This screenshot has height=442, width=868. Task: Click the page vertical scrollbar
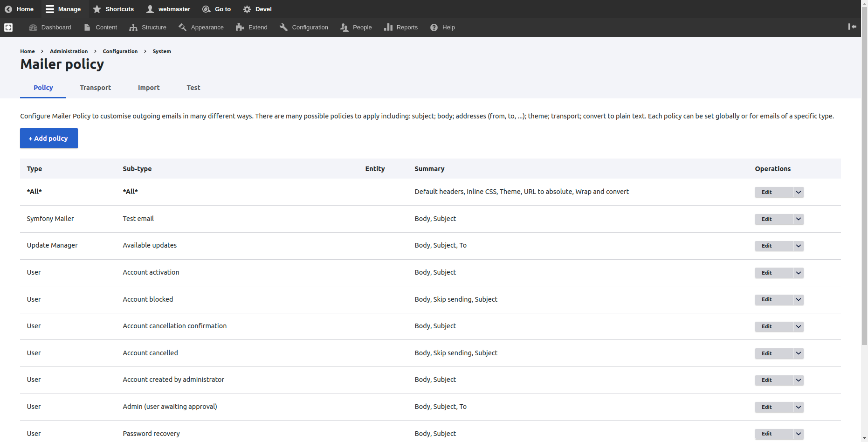(864, 186)
